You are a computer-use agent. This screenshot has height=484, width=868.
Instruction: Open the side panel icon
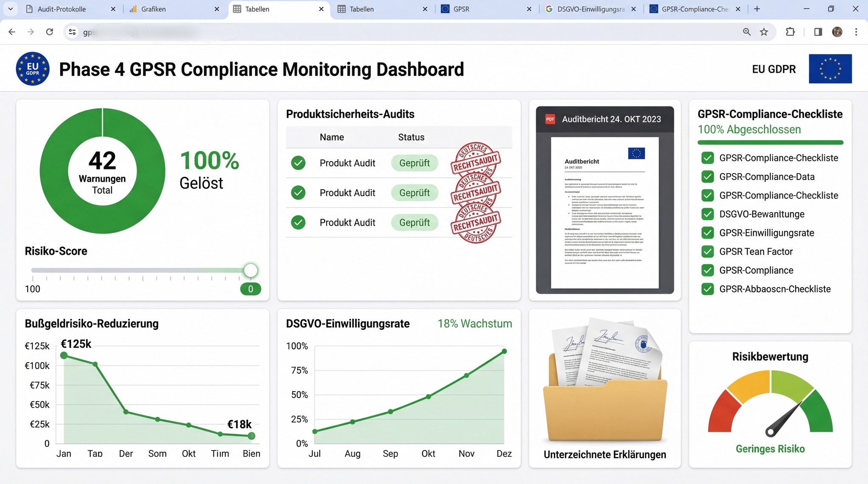[x=818, y=32]
